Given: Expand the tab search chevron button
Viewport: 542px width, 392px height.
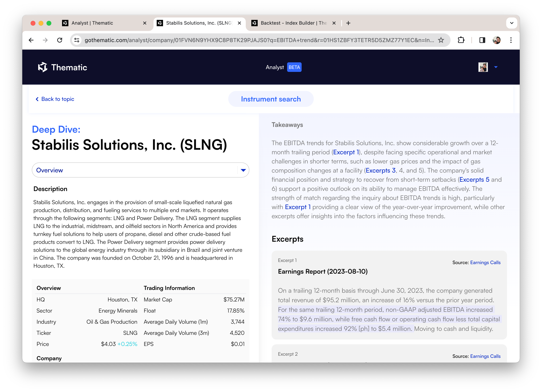Looking at the screenshot, I should [x=512, y=23].
